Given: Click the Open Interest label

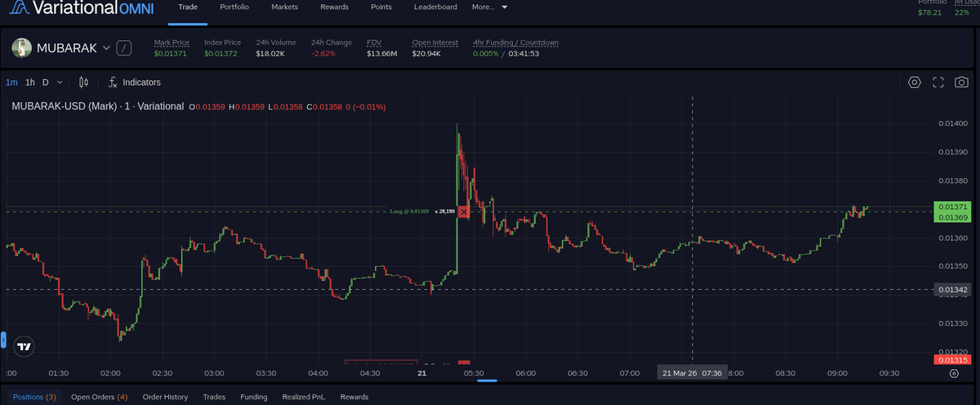Looking at the screenshot, I should click(435, 42).
